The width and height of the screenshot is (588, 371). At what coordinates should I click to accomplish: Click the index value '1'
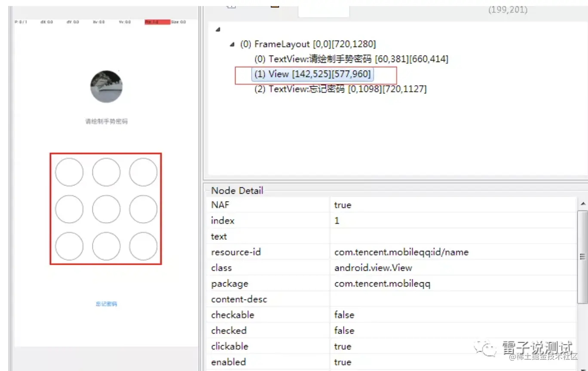click(x=337, y=220)
